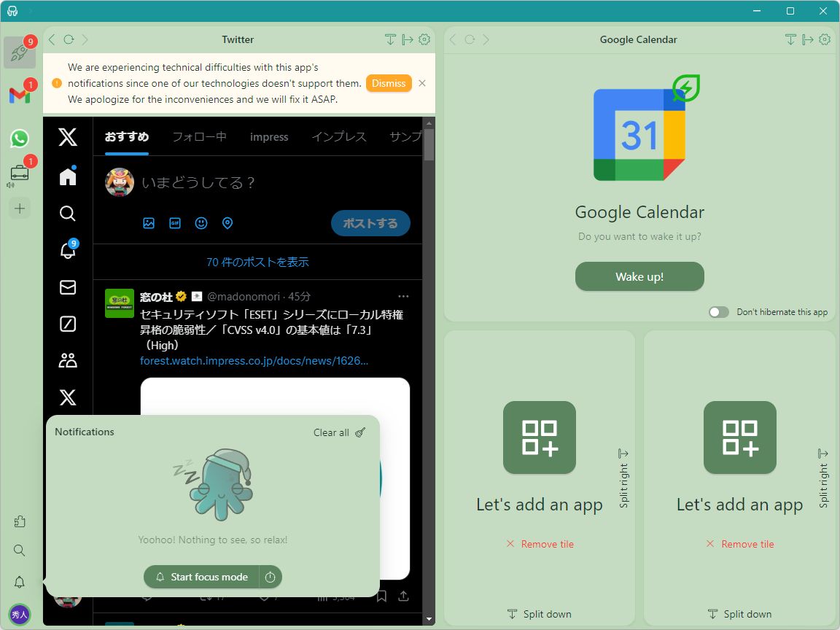840x630 pixels.
Task: Switch to the フォロー中 tab
Action: coord(198,136)
